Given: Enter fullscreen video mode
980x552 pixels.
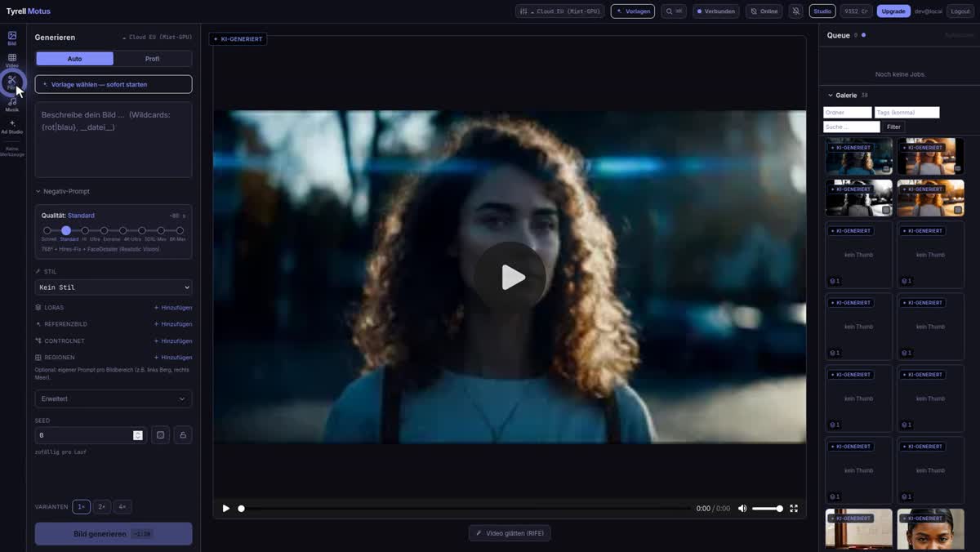Looking at the screenshot, I should pyautogui.click(x=794, y=509).
